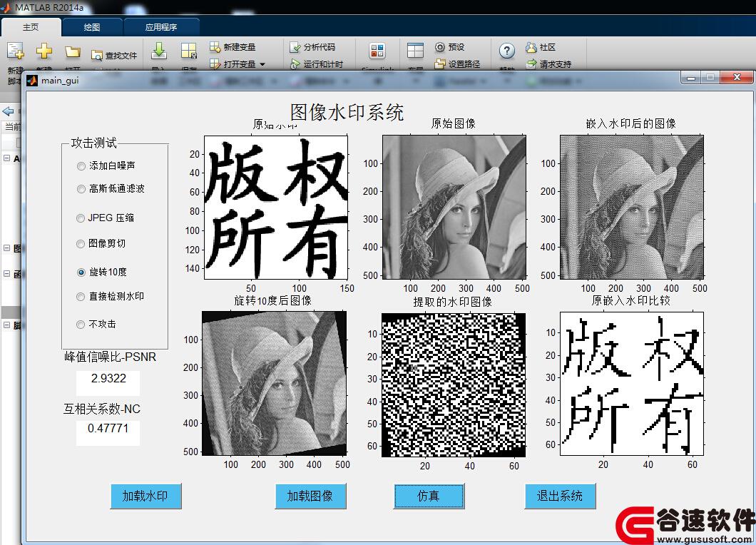Image resolution: width=756 pixels, height=545 pixels.
Task: Click the rotated 10-degree image plot
Action: 275,384
